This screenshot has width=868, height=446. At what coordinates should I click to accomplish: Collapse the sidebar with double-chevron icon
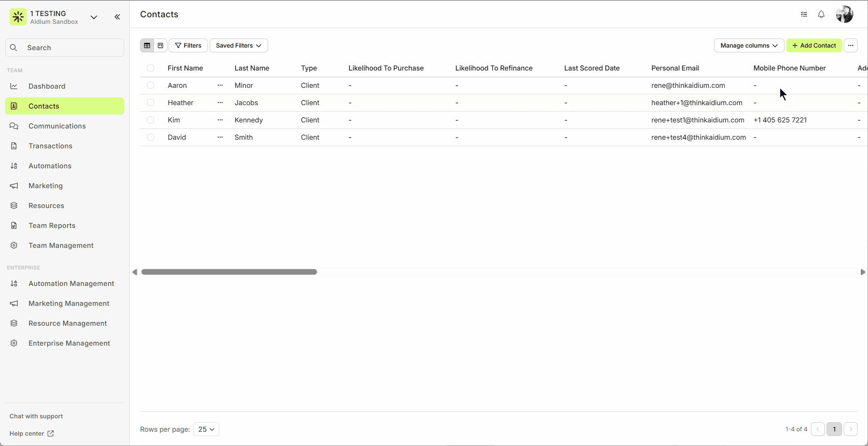117,17
